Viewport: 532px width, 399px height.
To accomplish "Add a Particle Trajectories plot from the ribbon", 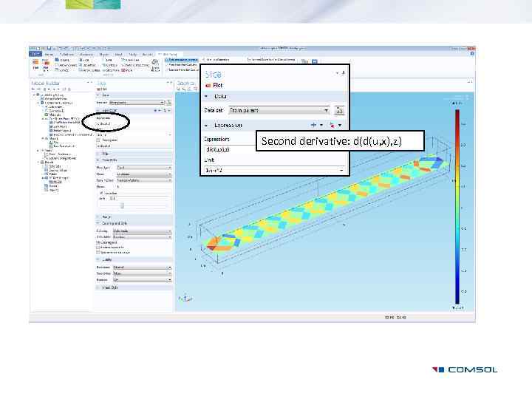I will [135, 65].
